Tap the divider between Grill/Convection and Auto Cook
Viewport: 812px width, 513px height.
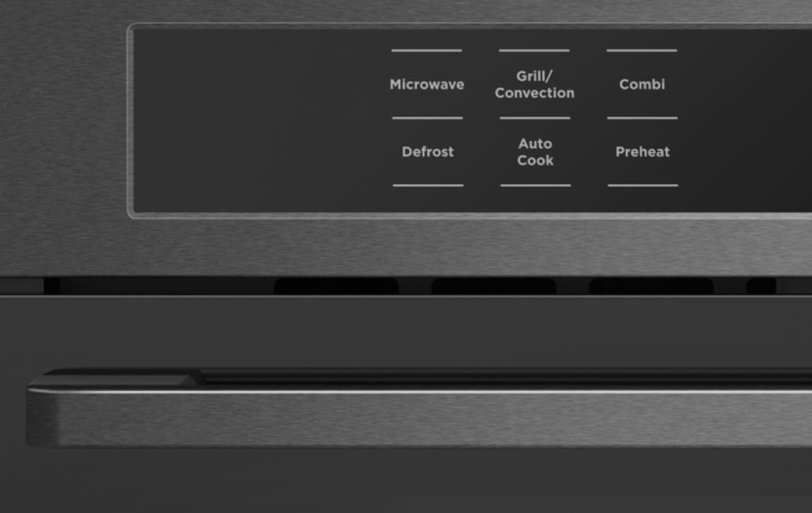(x=535, y=118)
